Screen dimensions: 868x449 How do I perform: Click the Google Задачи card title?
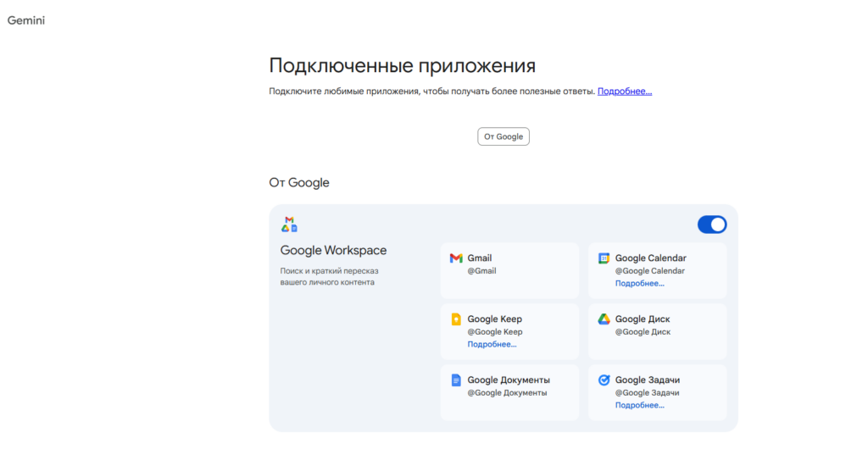point(647,380)
